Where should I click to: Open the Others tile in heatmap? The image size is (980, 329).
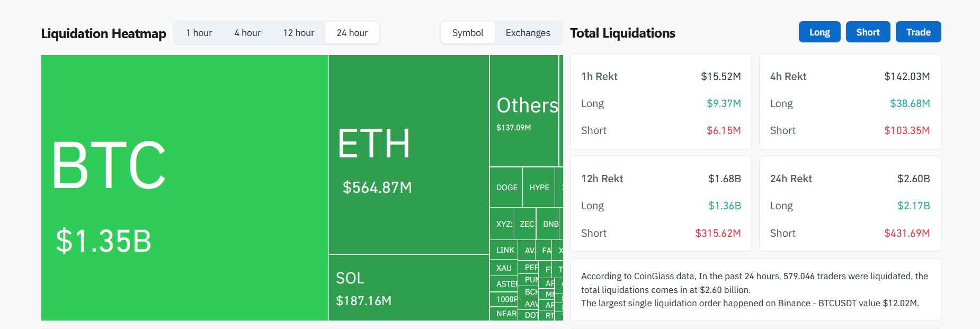[524, 111]
